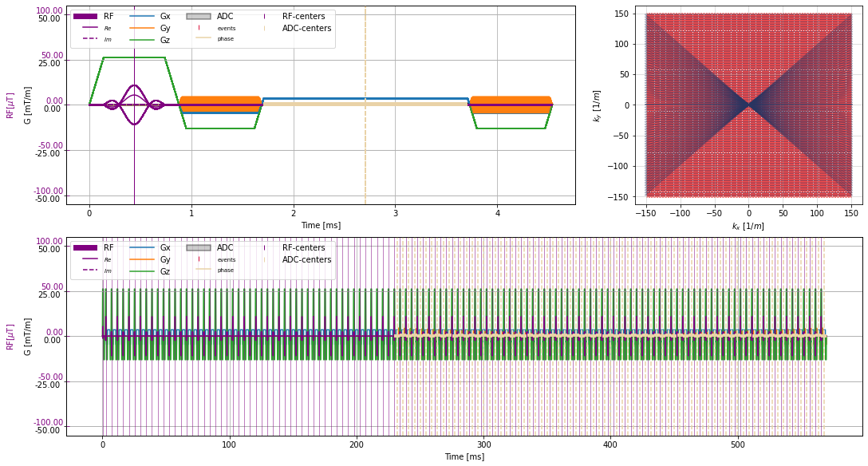Click x-axis tick '300' in bottom plot
The height and width of the screenshot is (466, 868).
click(x=483, y=444)
